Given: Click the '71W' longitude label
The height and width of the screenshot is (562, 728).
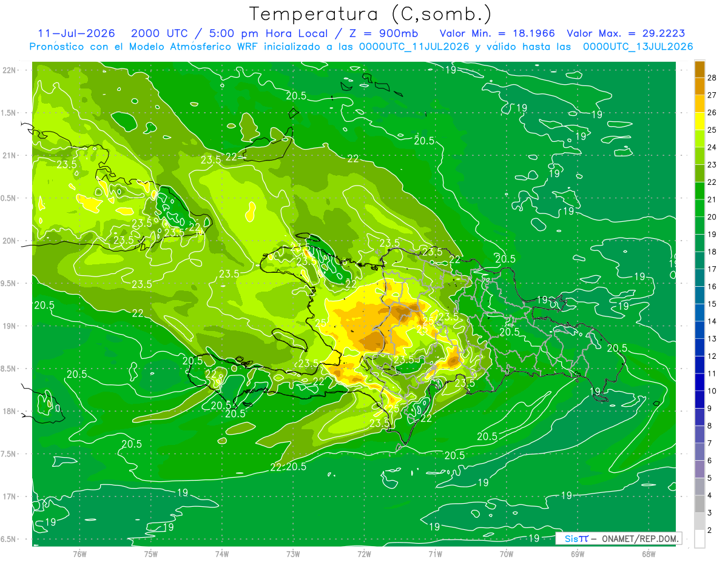Looking at the screenshot, I should [x=435, y=555].
